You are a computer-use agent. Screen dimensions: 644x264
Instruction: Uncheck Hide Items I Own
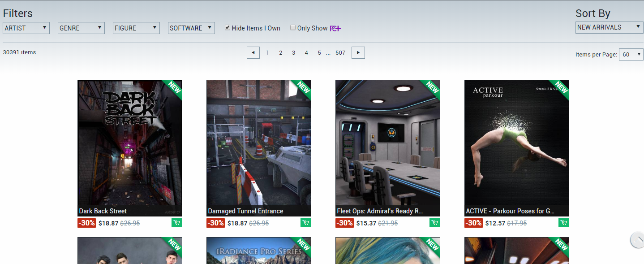tap(228, 28)
